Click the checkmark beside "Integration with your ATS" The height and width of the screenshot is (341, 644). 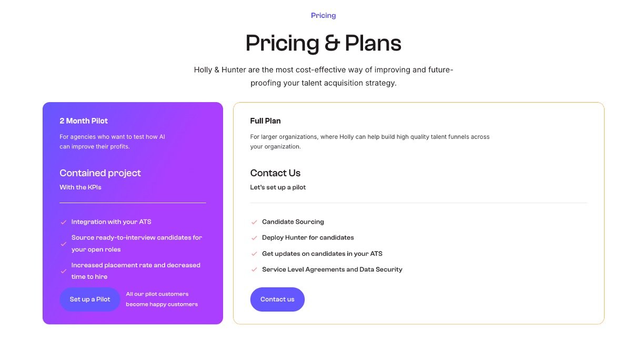64,223
